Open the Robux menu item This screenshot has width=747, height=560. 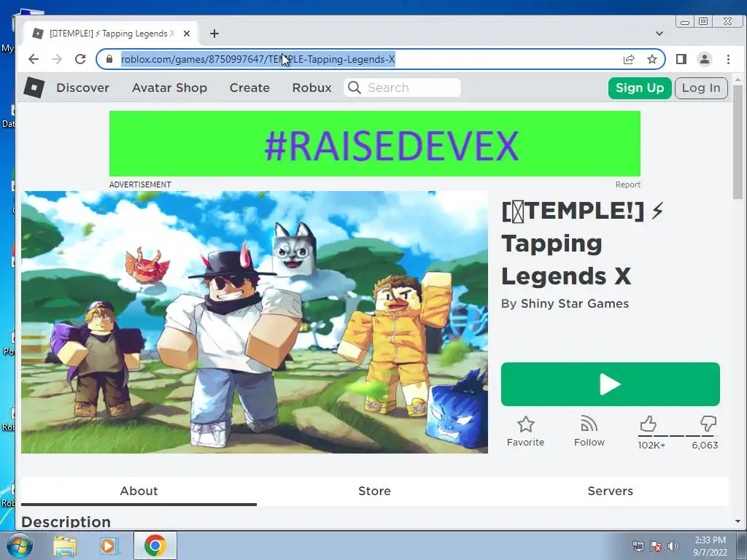pyautogui.click(x=312, y=87)
